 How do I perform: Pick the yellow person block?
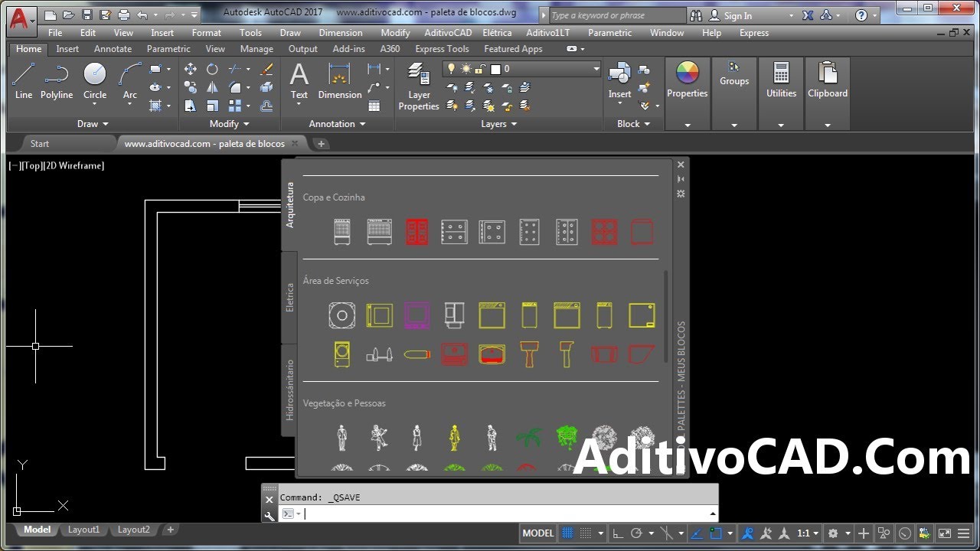455,438
